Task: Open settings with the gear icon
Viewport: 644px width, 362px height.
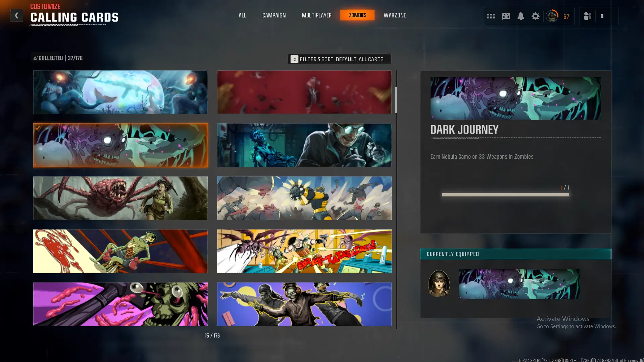Action: pyautogui.click(x=535, y=16)
